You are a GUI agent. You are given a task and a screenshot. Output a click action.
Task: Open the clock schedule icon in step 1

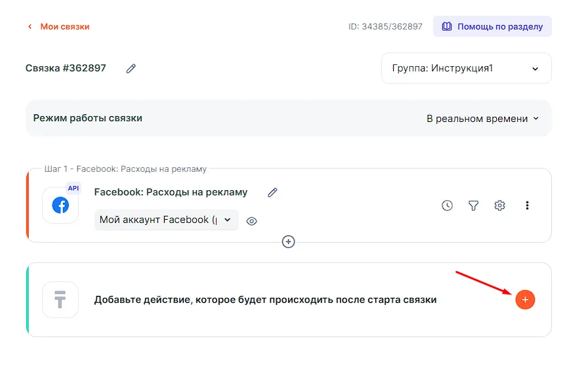coord(447,205)
